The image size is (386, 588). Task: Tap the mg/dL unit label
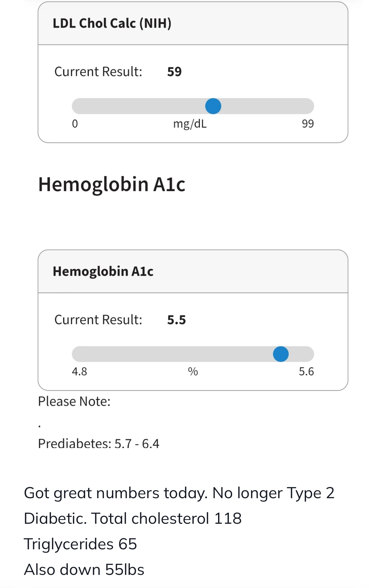pyautogui.click(x=190, y=124)
